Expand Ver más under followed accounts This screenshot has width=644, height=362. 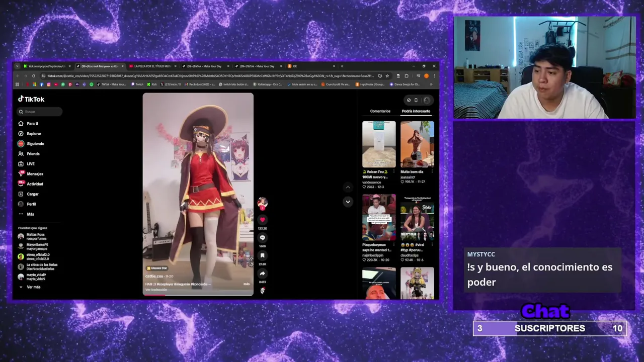tap(30, 287)
